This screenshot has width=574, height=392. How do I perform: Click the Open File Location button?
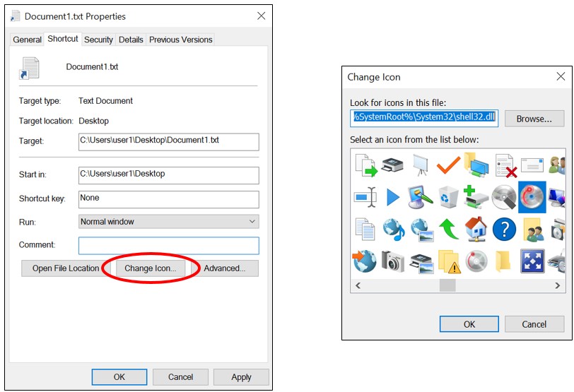[x=66, y=268]
